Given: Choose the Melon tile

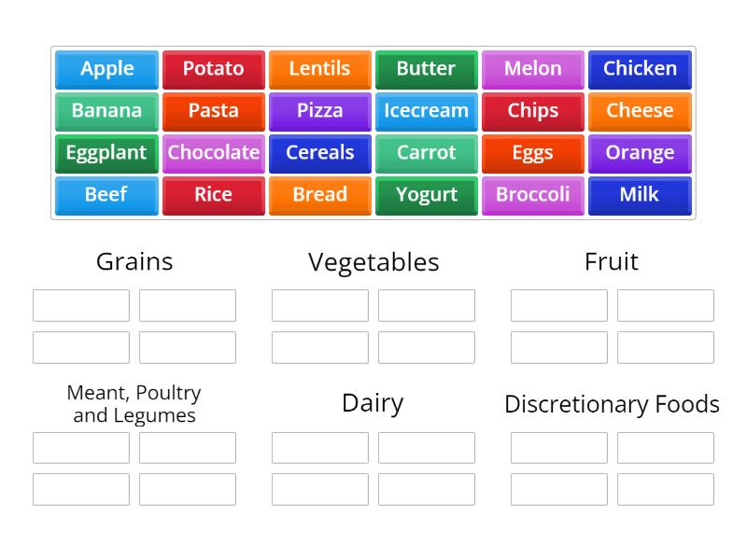Looking at the screenshot, I should (532, 68).
